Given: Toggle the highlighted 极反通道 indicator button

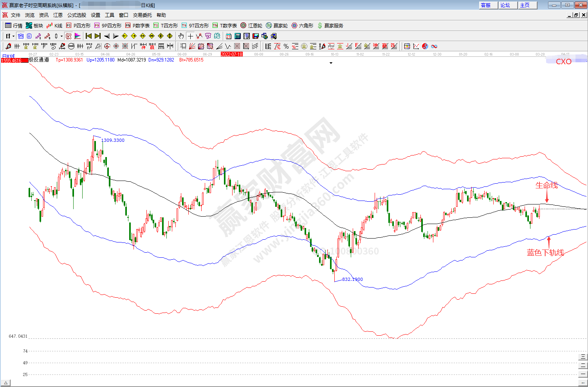Looking at the screenshot, I should tap(69, 36).
